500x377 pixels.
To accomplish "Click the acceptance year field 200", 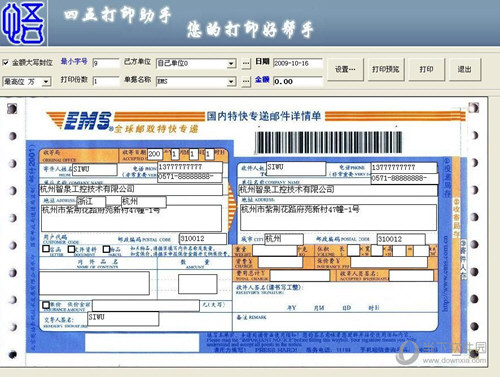I will (154, 154).
